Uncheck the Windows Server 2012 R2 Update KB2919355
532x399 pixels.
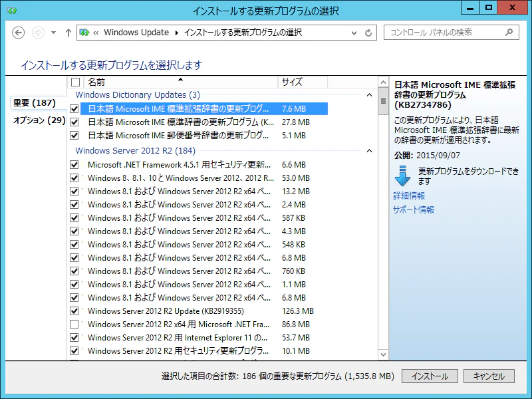pos(74,311)
